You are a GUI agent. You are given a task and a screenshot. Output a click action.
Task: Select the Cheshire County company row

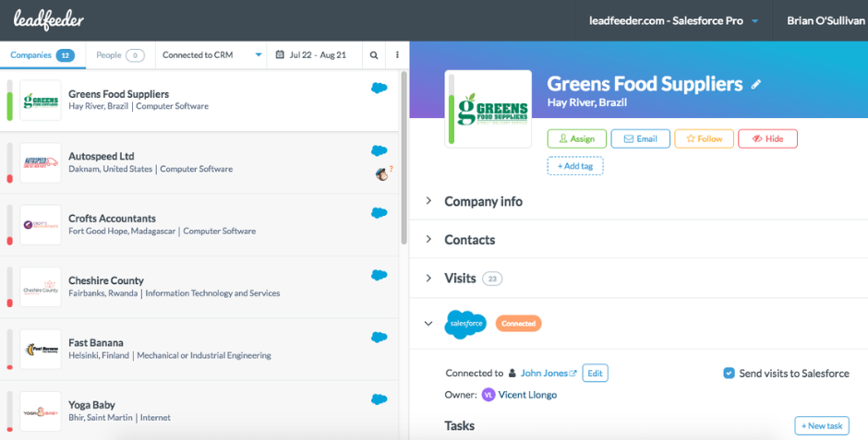(x=199, y=287)
